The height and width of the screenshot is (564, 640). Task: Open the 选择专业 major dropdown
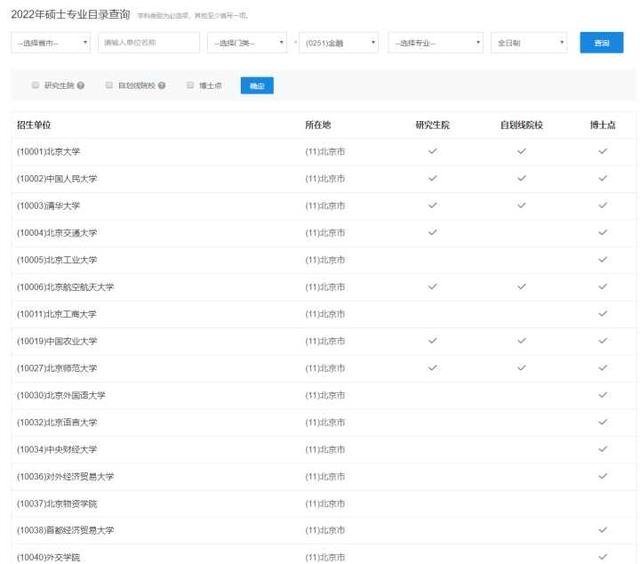point(436,42)
